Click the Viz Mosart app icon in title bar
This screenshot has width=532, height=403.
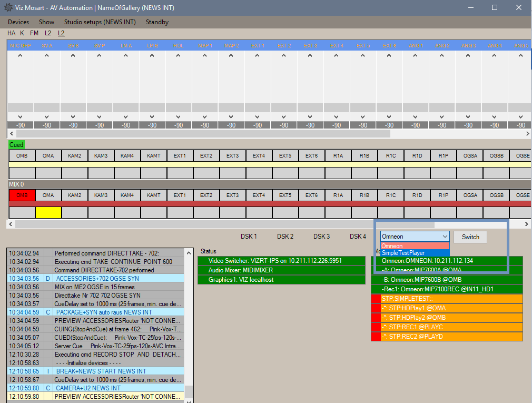pos(7,8)
